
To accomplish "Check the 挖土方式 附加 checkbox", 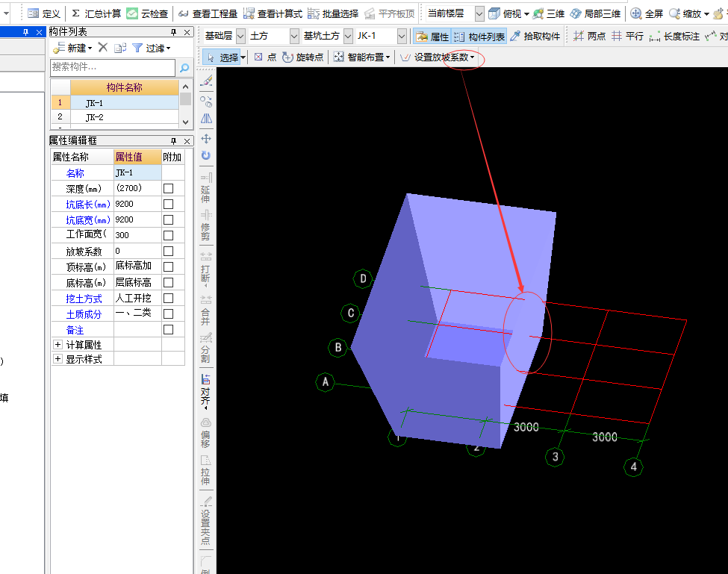I will point(168,298).
